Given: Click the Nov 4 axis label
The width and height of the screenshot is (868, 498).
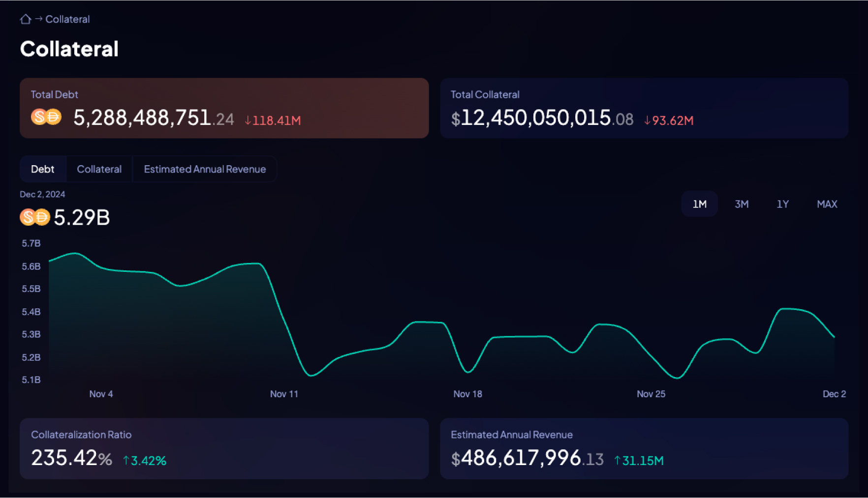Looking at the screenshot, I should tap(101, 394).
